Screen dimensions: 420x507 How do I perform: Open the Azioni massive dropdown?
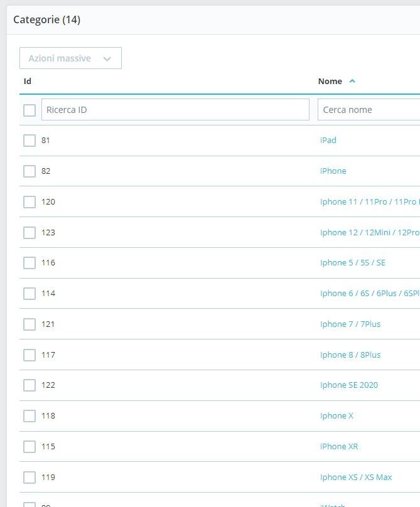tap(70, 58)
